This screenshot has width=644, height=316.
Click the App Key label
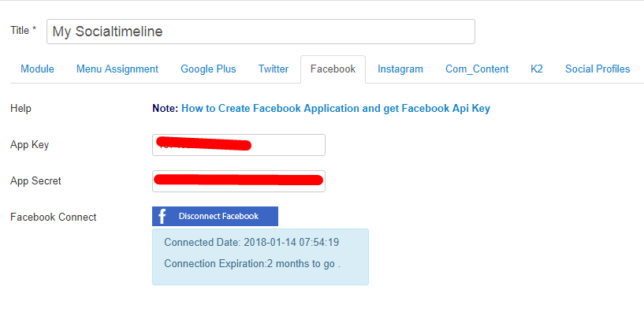pyautogui.click(x=30, y=145)
